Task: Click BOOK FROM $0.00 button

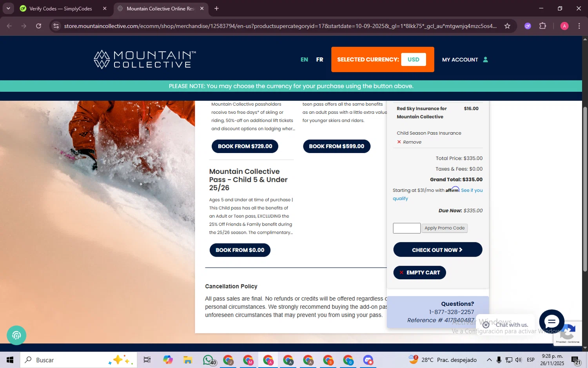Action: point(240,250)
